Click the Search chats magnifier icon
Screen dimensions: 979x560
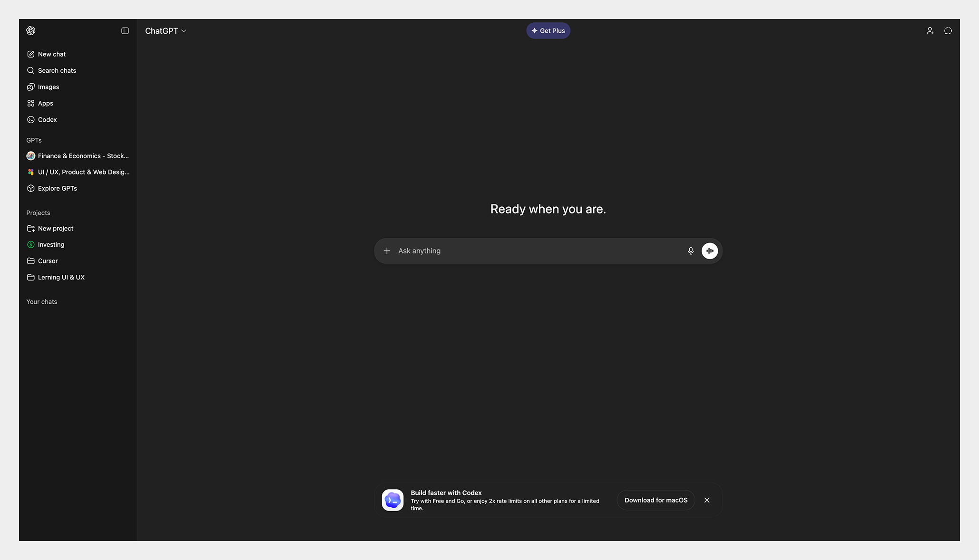pos(31,70)
